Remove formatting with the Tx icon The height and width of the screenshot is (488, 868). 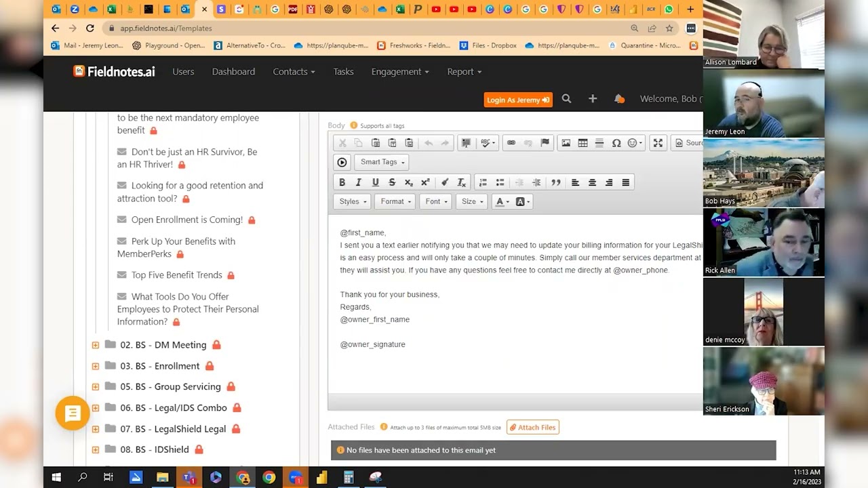[x=461, y=182]
